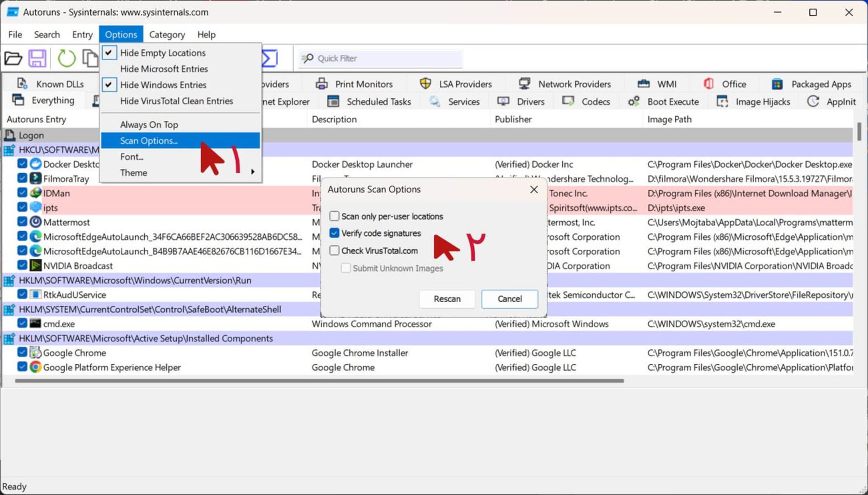The width and height of the screenshot is (868, 495).
Task: Enable Check VirusTotal.com checkbox
Action: (x=334, y=250)
